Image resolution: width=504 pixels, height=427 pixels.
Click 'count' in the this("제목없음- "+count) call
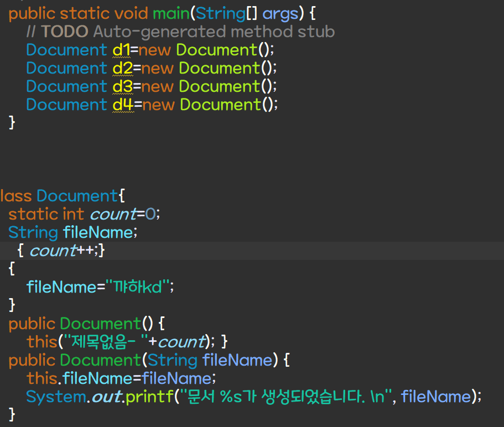(x=181, y=342)
